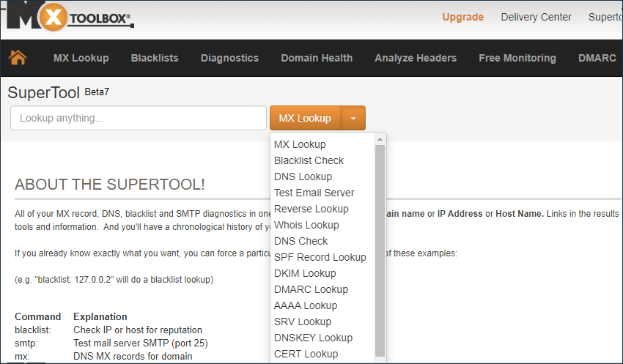Screen dimensions: 623x364
Task: Click the SuperTool page title
Action: coord(44,92)
